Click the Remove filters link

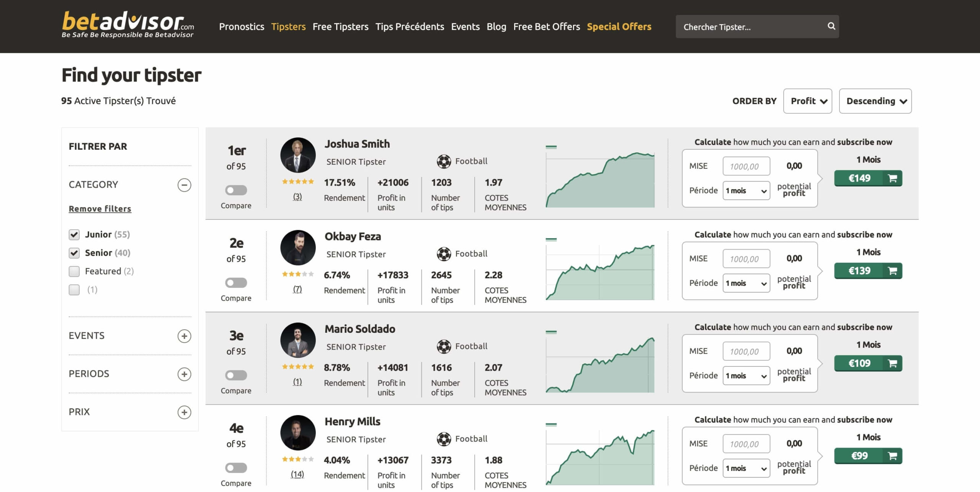point(100,209)
